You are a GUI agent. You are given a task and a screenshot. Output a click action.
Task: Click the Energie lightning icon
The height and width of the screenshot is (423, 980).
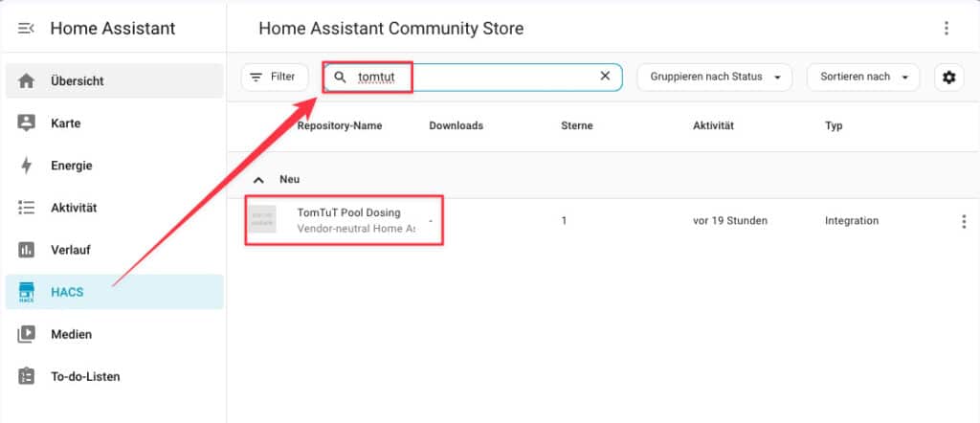27,166
